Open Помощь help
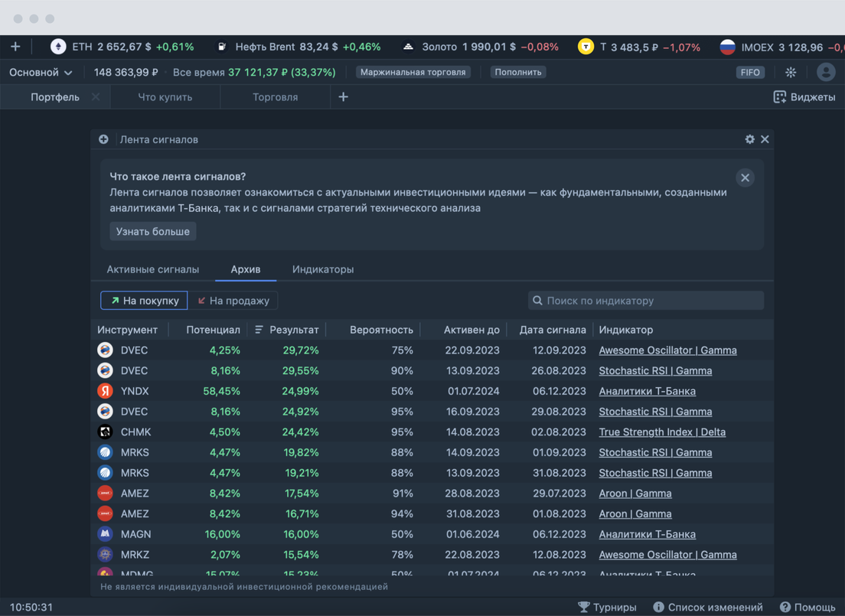Viewport: 845px width, 616px height. [x=807, y=607]
